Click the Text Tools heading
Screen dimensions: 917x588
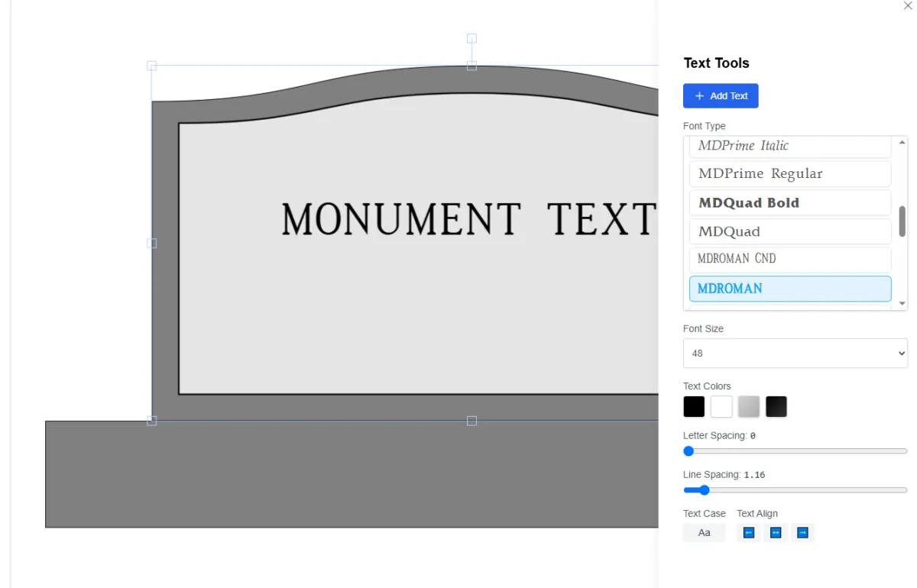[716, 63]
